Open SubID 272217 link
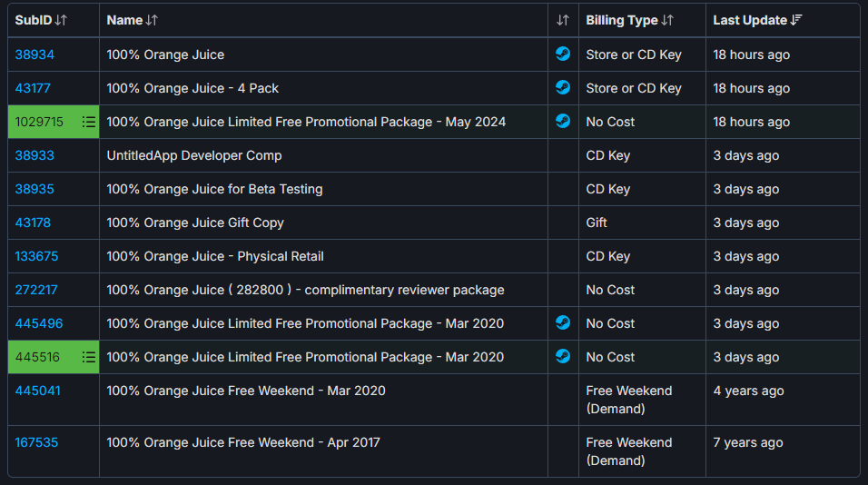Image resolution: width=868 pixels, height=485 pixels. click(x=36, y=290)
